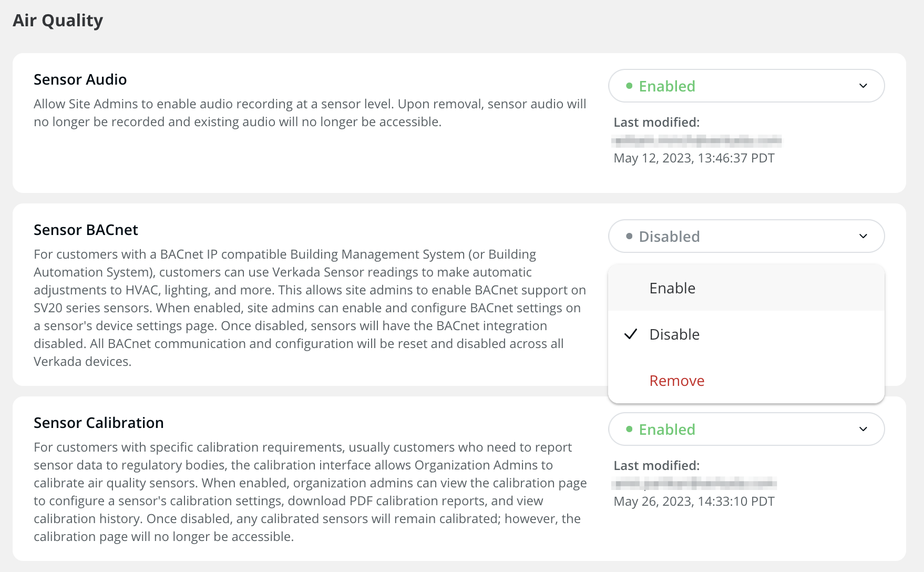Click the Sensor Audio dropdown chevron arrow
The width and height of the screenshot is (924, 572).
pos(863,86)
